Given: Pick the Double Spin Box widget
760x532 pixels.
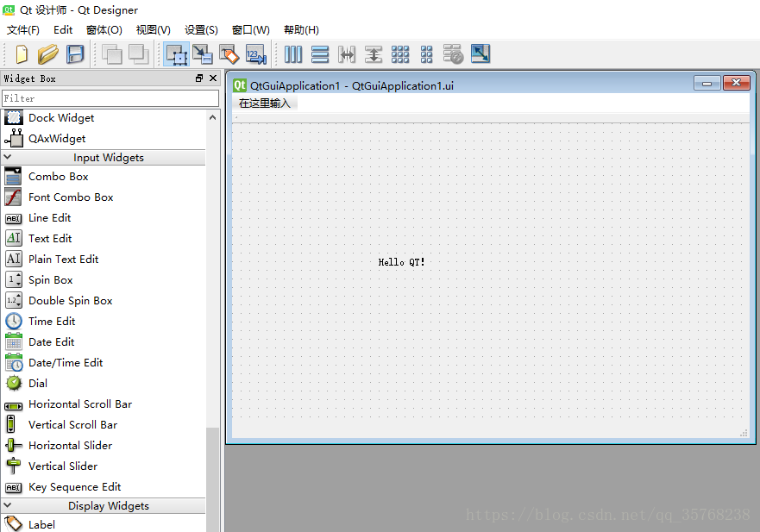Looking at the screenshot, I should 104,300.
